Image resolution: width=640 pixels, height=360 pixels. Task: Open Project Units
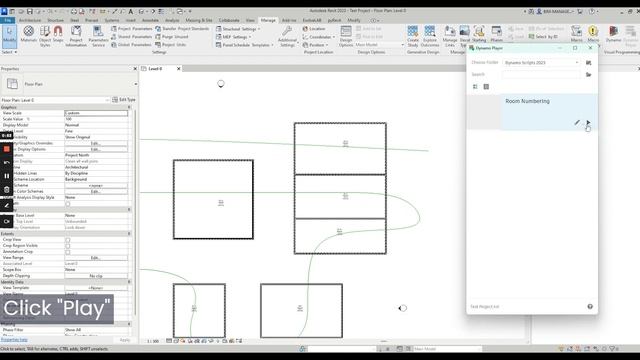(171, 45)
